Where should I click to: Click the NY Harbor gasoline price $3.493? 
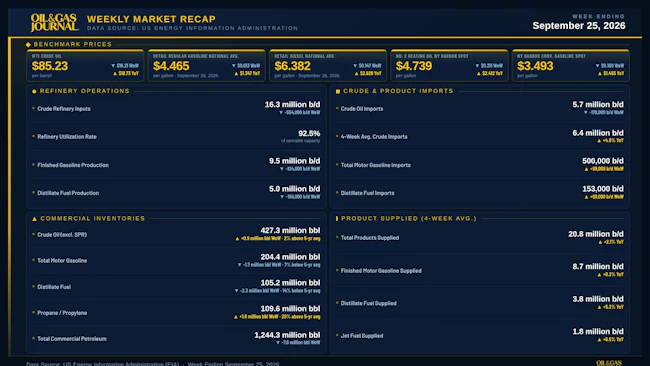[x=535, y=66]
